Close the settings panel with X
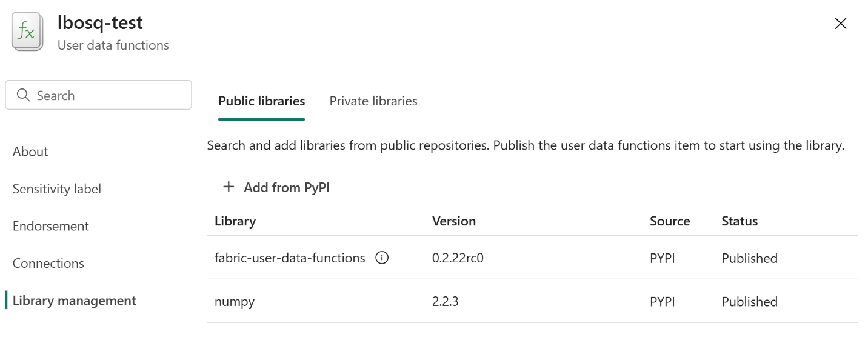This screenshot has width=868, height=337. 841,24
